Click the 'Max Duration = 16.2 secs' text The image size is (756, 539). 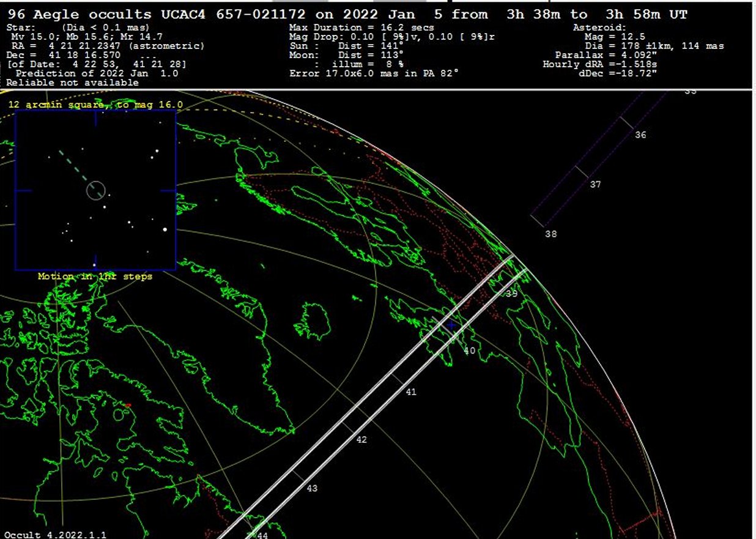(x=361, y=28)
